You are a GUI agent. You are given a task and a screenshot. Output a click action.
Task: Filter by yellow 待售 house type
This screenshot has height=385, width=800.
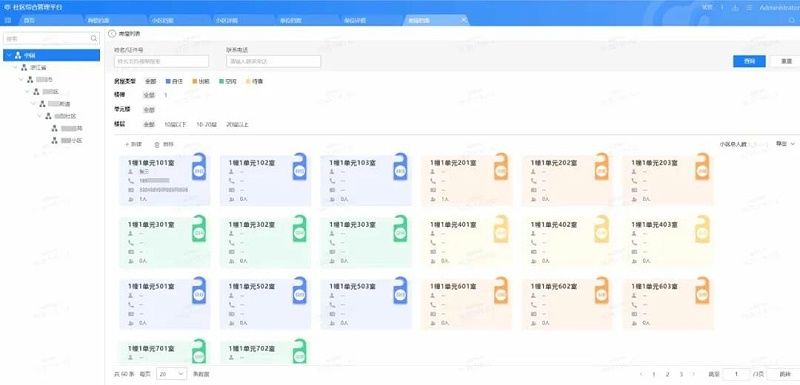(255, 81)
